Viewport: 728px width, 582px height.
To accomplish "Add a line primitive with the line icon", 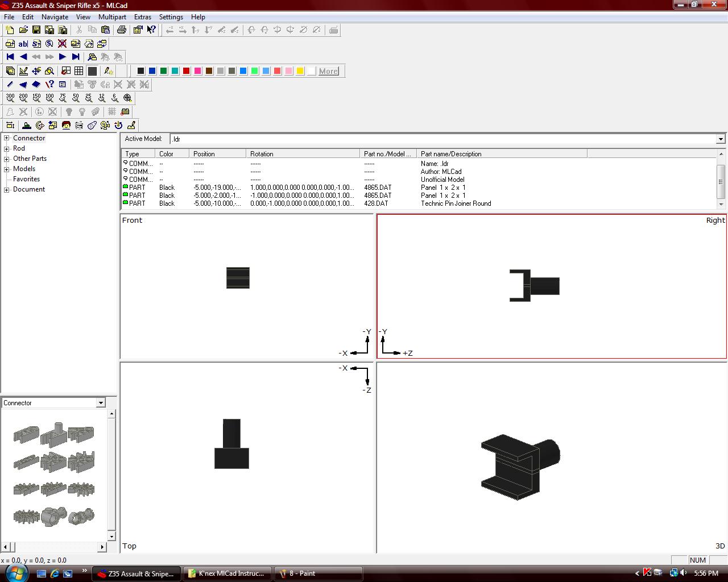I will [x=10, y=85].
